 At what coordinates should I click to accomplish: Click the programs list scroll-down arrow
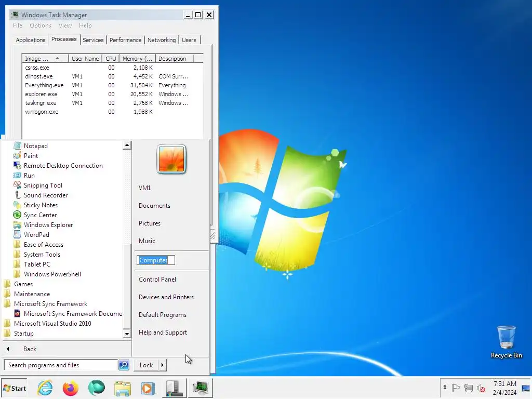coord(127,334)
